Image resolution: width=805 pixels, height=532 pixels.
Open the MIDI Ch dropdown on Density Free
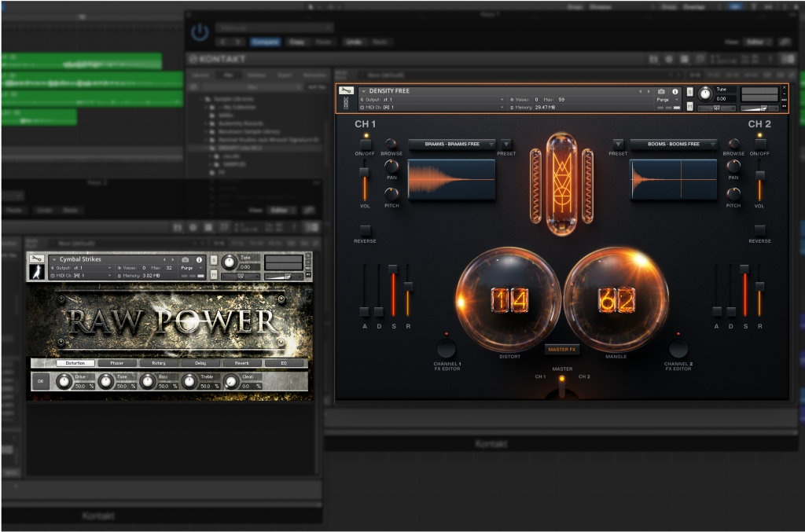coord(432,107)
